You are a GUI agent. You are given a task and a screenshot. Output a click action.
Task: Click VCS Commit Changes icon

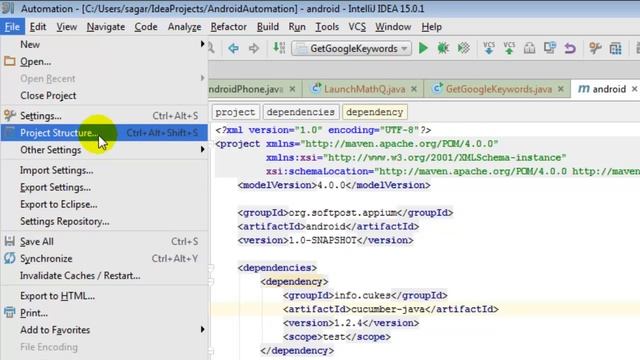coord(509,48)
